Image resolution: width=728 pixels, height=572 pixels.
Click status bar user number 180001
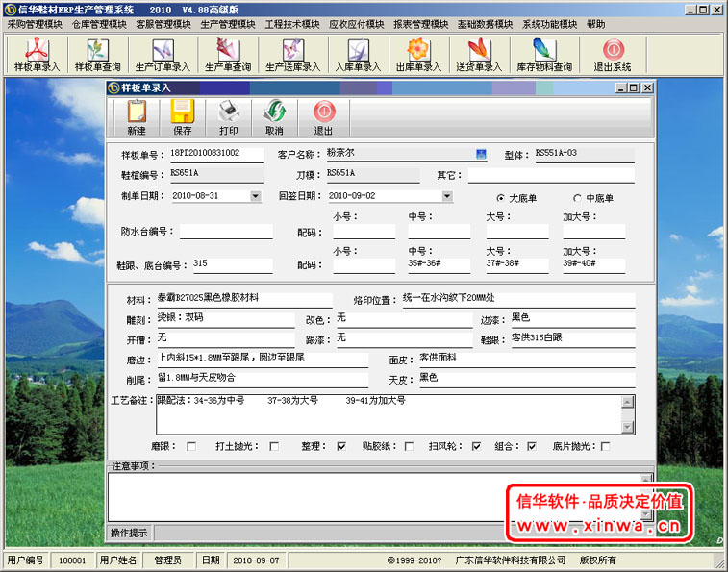click(72, 560)
